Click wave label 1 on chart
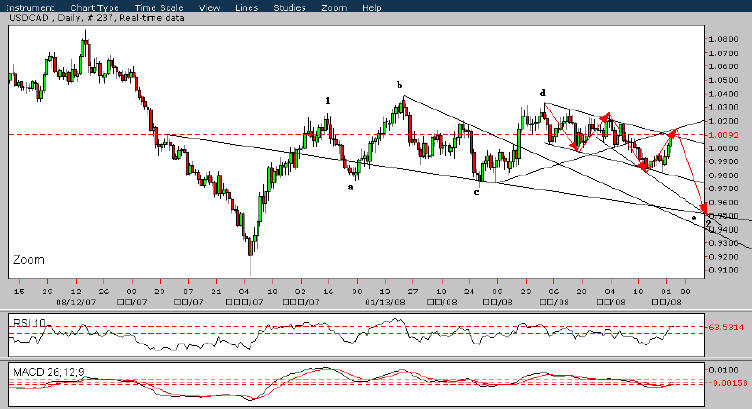Screen dimensions: 752x409 click(x=328, y=101)
